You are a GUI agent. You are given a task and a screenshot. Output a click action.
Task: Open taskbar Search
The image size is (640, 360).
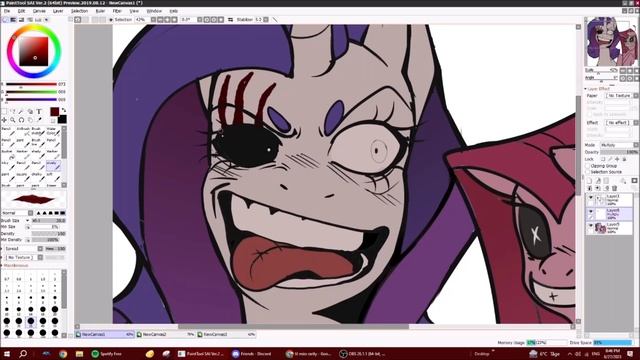[23, 354]
